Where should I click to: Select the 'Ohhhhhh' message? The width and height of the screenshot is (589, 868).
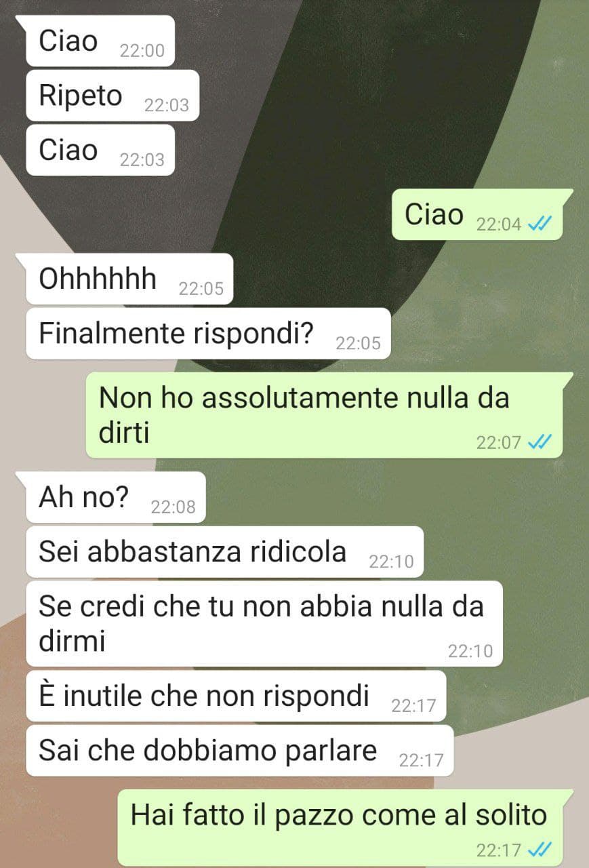(129, 279)
